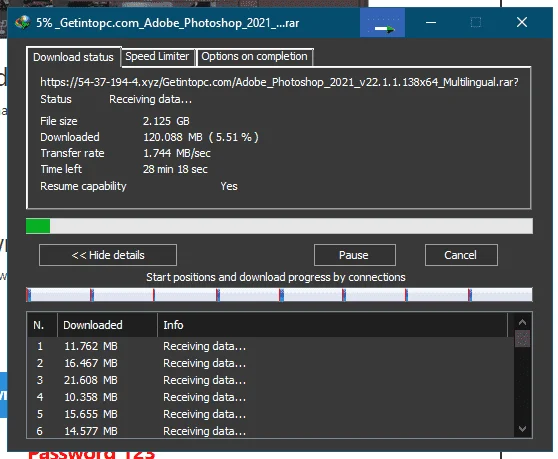Click downloaded value 120.088 MB (5.51 %)
This screenshot has height=459, width=558.
point(201,137)
